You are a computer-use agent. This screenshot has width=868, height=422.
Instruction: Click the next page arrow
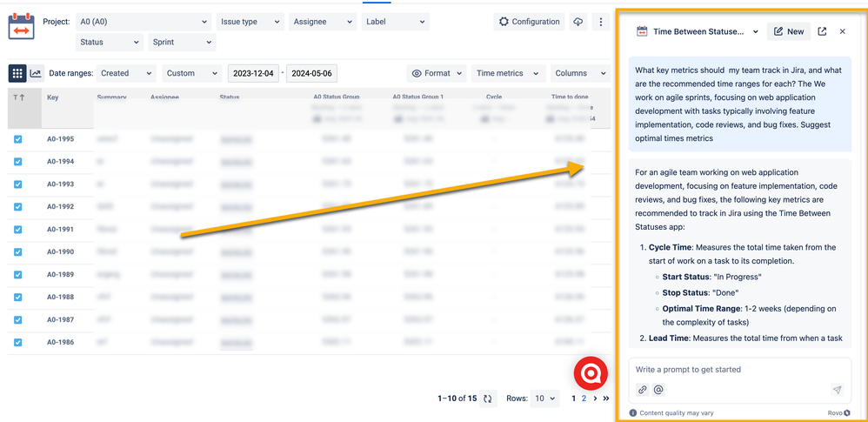pos(595,399)
